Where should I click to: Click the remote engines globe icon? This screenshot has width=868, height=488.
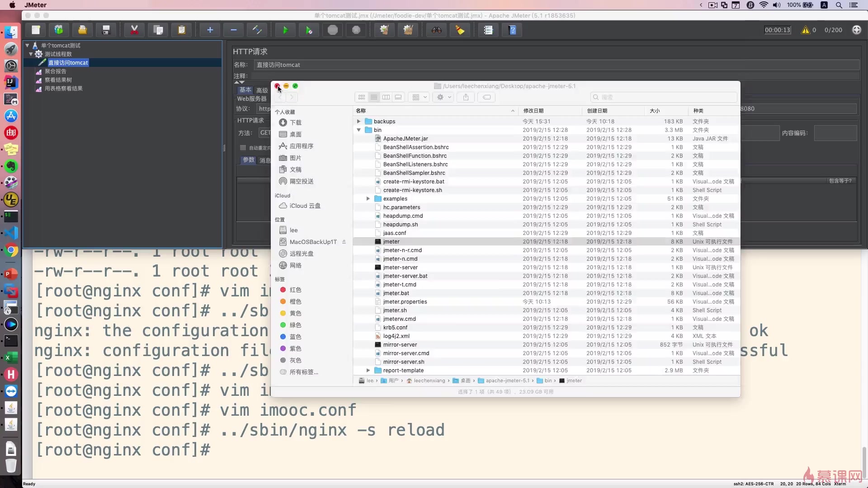pyautogui.click(x=857, y=30)
